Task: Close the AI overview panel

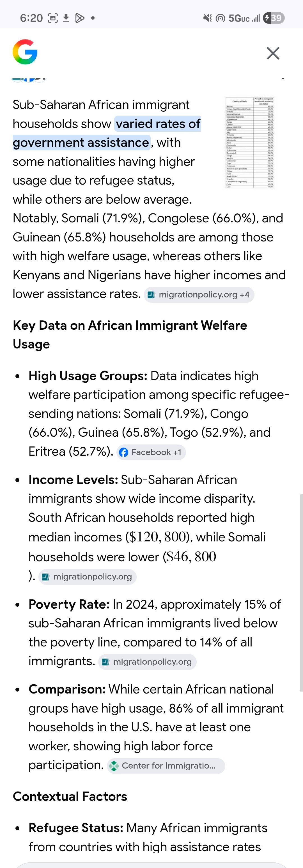Action: click(x=273, y=53)
